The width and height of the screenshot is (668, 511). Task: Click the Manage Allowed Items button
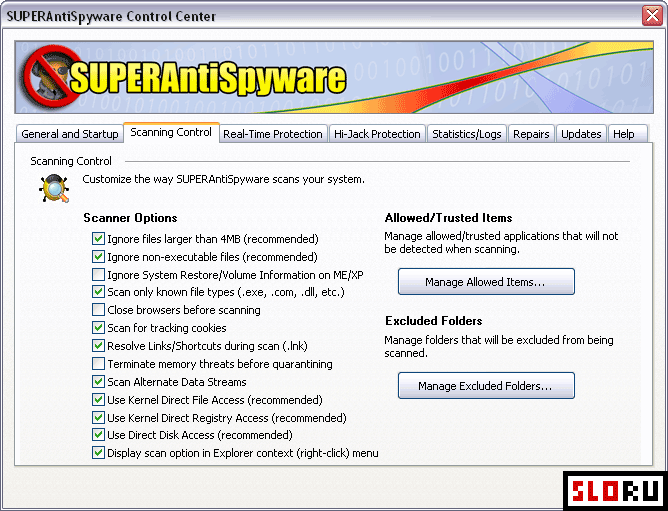(x=486, y=281)
